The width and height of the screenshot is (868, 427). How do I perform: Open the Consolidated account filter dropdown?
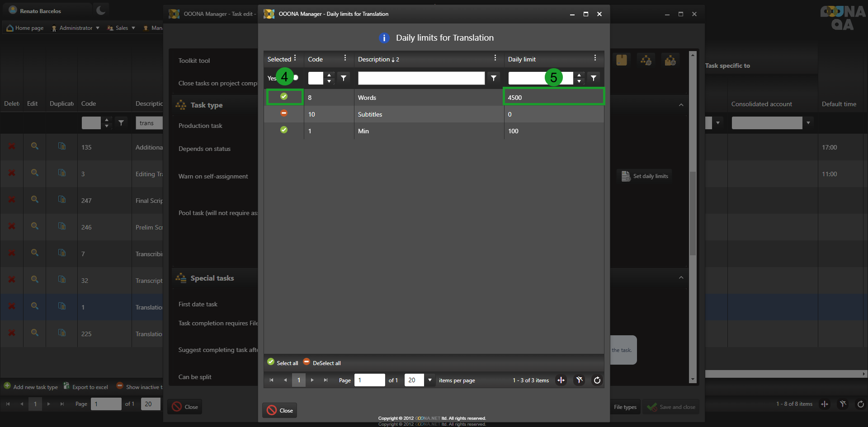pos(808,123)
